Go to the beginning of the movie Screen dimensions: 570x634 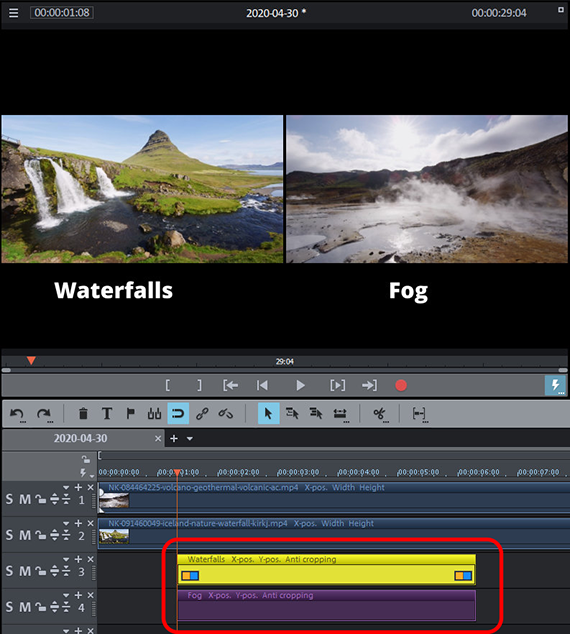tap(262, 385)
